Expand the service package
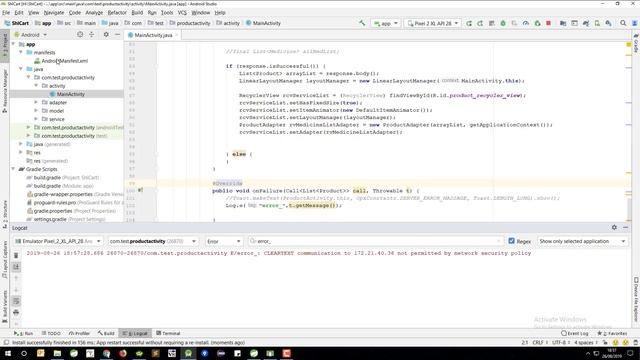The width and height of the screenshot is (640, 360). (x=36, y=119)
